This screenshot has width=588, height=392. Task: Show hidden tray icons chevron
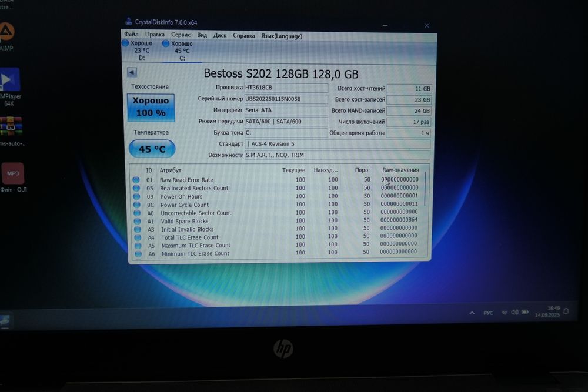(x=472, y=313)
